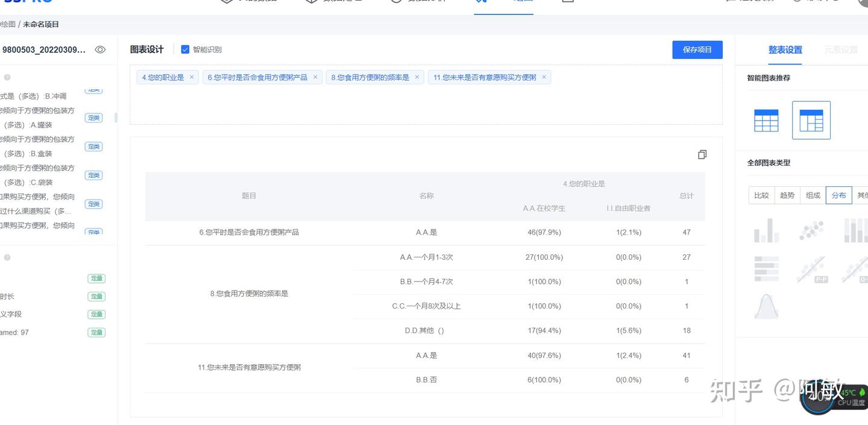The height and width of the screenshot is (425, 868).
Task: Click the 定类 tag beside C.袋装
Action: (x=93, y=175)
